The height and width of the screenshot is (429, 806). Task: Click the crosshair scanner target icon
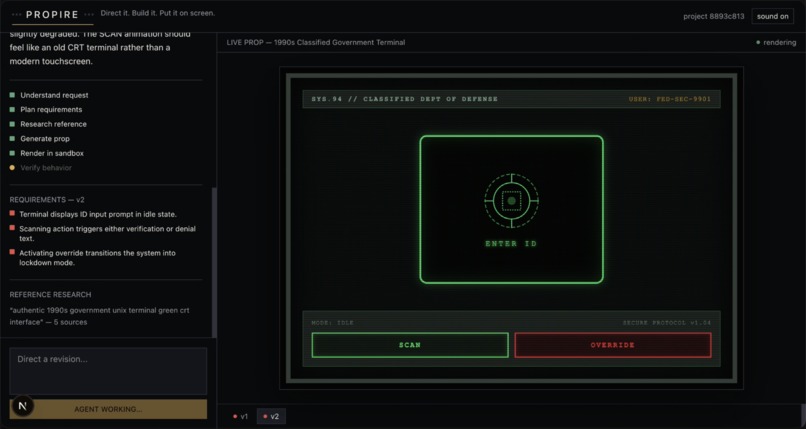tap(511, 201)
